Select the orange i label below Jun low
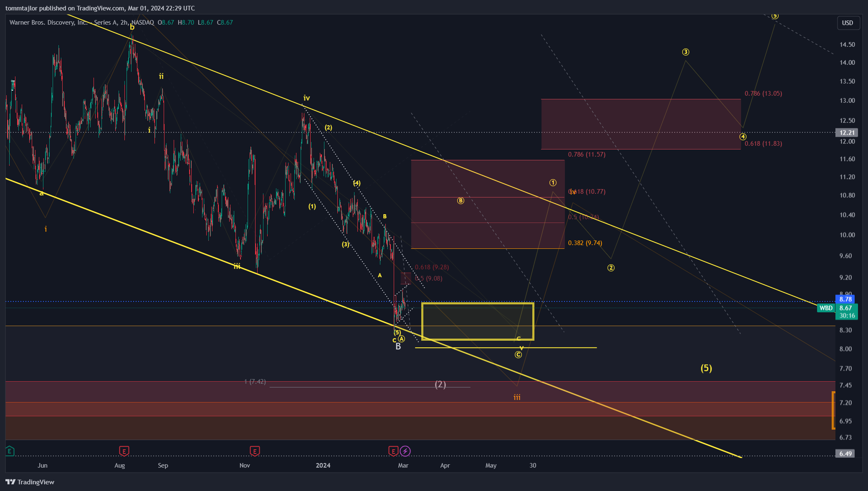Image resolution: width=868 pixels, height=491 pixels. 46,229
